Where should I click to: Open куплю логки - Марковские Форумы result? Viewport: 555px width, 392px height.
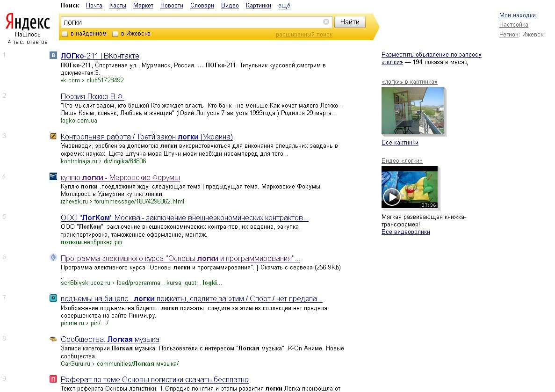(120, 177)
